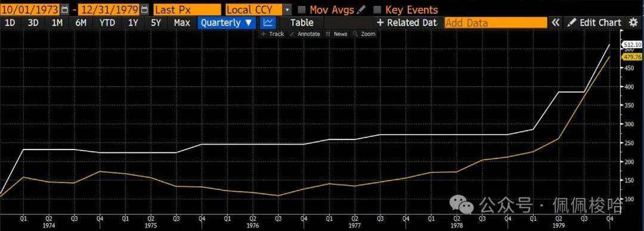Select the 1Y range tab
Image resolution: width=644 pixels, height=231 pixels.
coord(133,23)
